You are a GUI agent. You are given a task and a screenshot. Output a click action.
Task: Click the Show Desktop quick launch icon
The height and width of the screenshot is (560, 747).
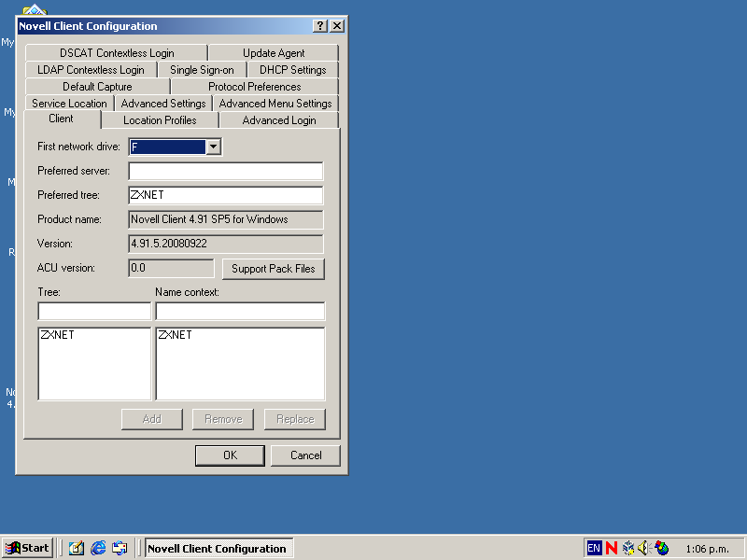click(77, 548)
